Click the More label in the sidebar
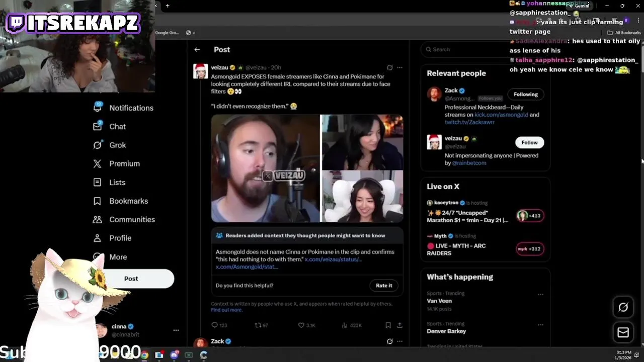 (x=118, y=257)
